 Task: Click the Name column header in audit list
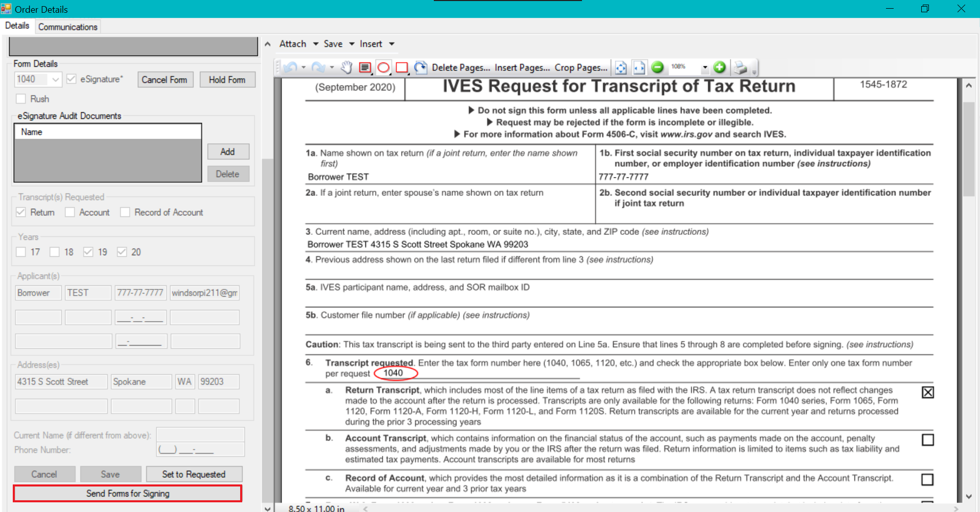(x=108, y=132)
